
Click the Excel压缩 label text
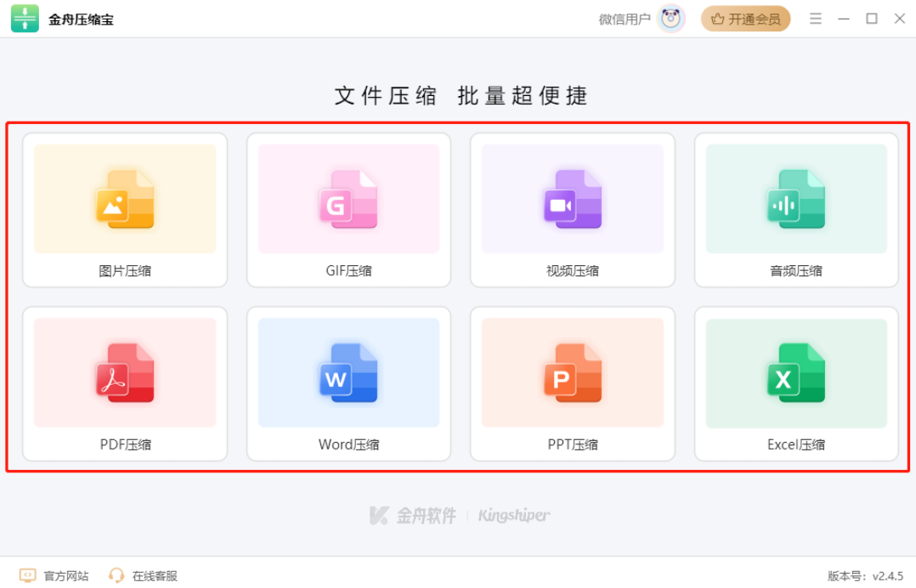point(796,445)
